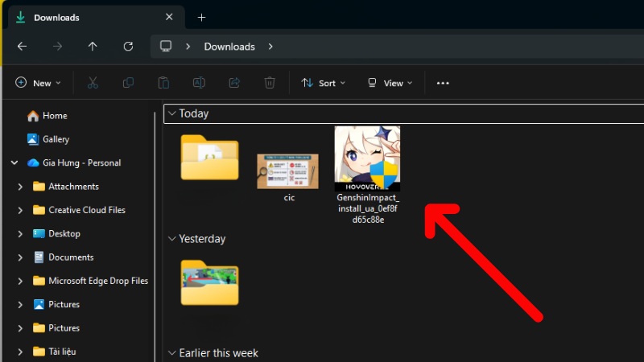Viewport: 644px width, 362px height.
Task: Refresh the Downloads folder
Action: pos(128,47)
